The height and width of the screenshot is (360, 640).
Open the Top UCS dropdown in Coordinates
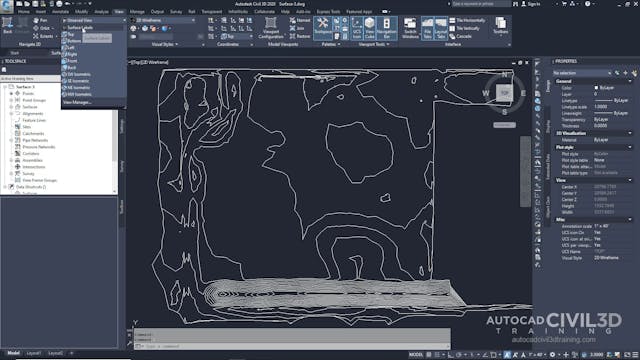(238, 36)
